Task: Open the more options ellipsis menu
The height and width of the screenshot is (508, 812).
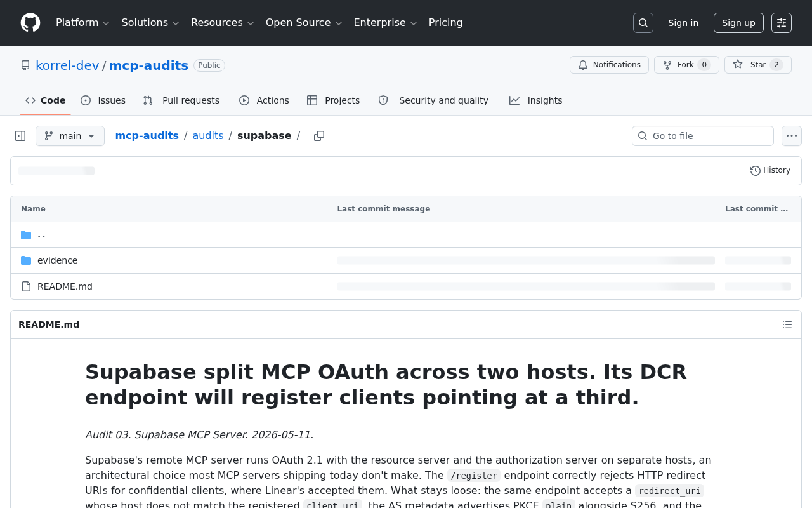Action: coord(792,136)
